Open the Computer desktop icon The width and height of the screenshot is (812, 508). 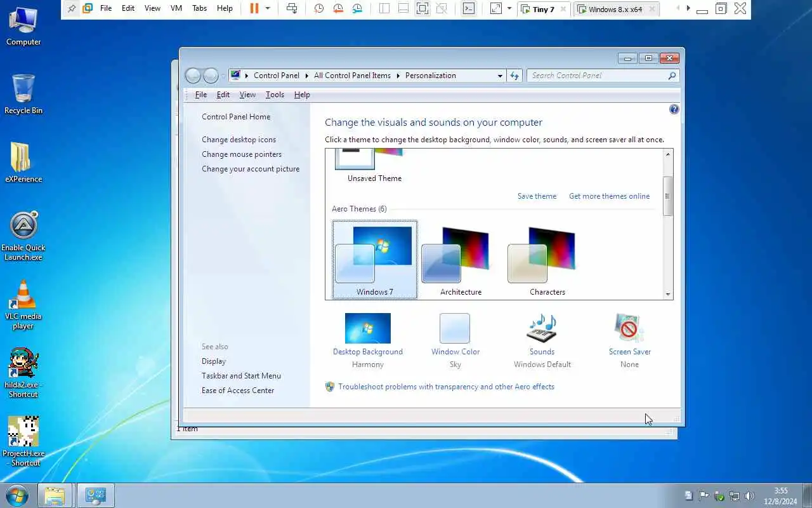[23, 26]
